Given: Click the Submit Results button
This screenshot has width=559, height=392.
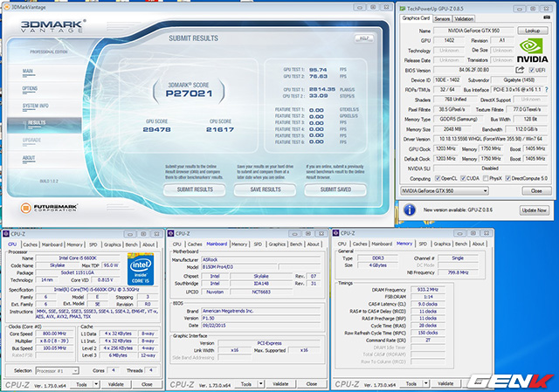Looking at the screenshot, I should 194,189.
